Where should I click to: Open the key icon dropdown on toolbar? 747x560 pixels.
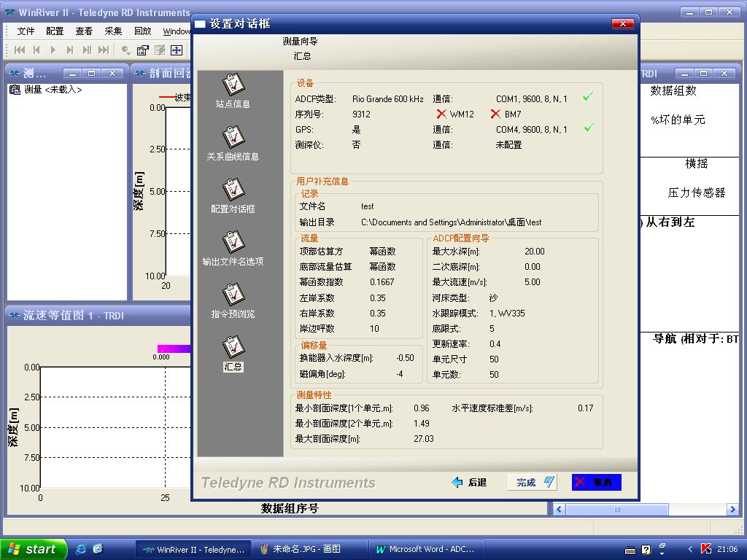pyautogui.click(x=124, y=50)
